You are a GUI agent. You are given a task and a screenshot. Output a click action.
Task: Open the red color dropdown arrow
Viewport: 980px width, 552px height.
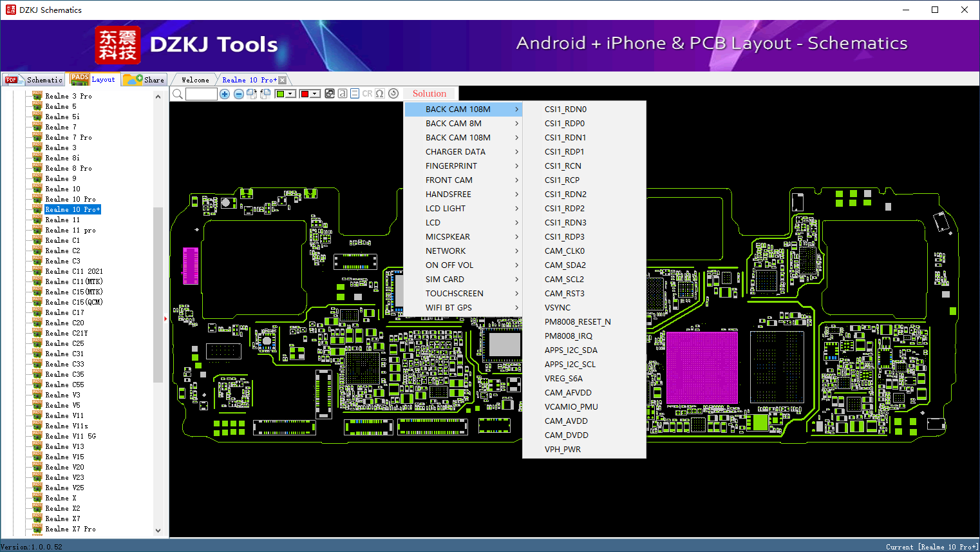(x=315, y=94)
